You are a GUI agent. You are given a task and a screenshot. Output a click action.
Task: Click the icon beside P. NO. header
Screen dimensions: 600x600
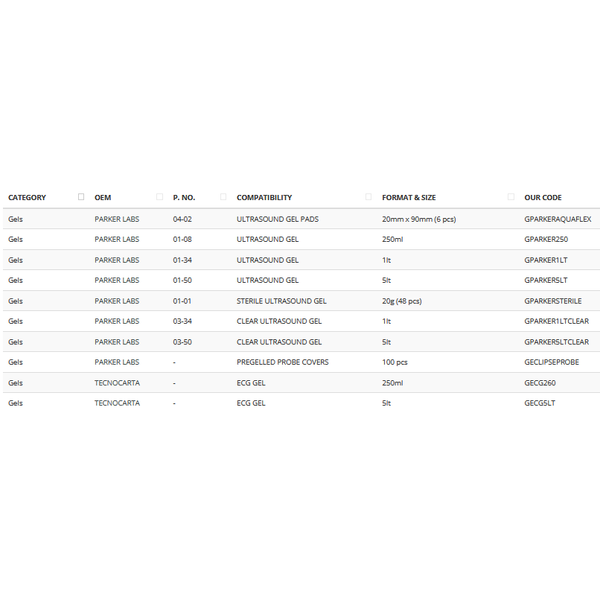coord(223,197)
